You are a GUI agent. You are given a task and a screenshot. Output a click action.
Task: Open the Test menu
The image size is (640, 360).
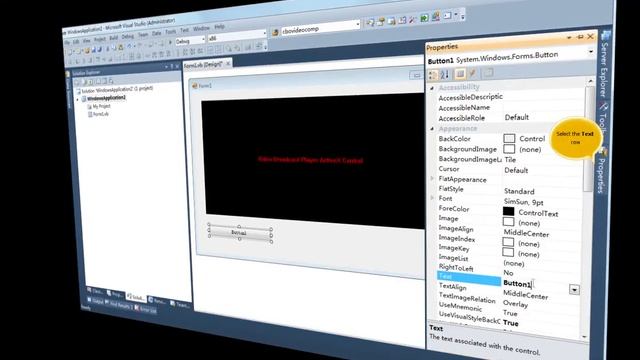(184, 30)
